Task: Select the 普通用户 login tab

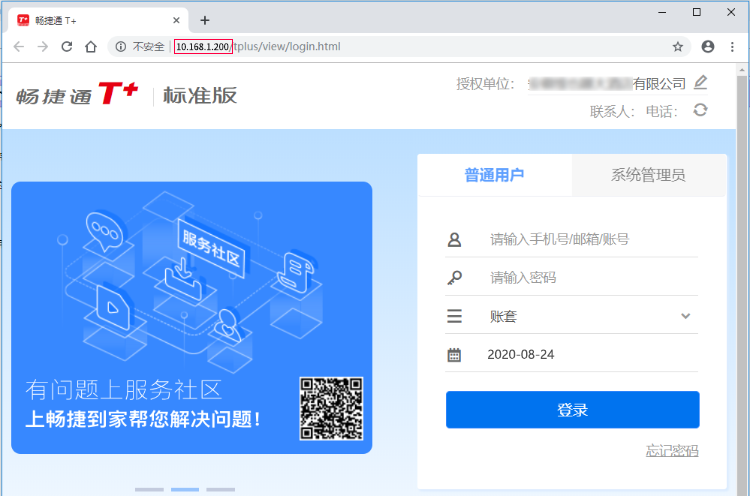Action: (494, 175)
